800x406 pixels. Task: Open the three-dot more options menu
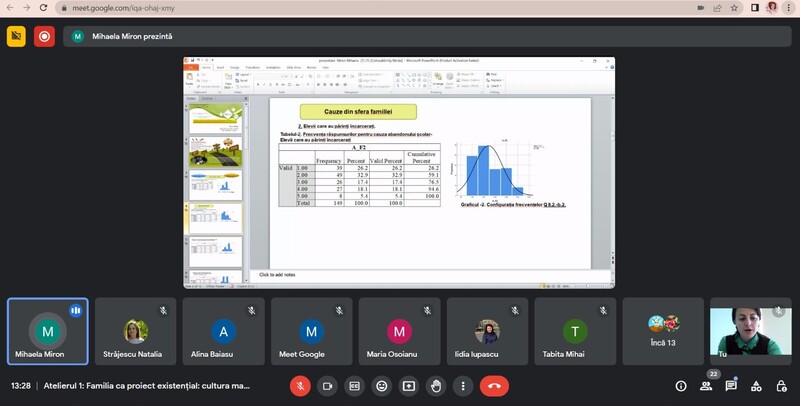pos(462,385)
